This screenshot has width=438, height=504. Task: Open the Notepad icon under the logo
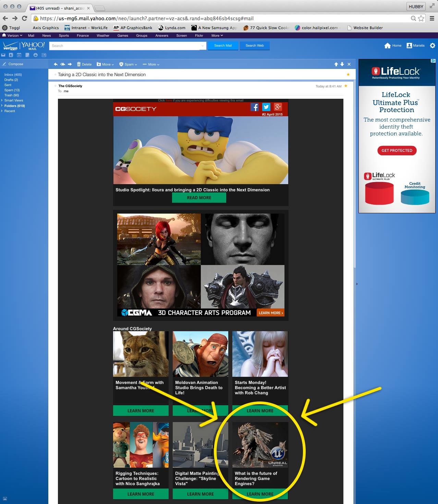27,55
